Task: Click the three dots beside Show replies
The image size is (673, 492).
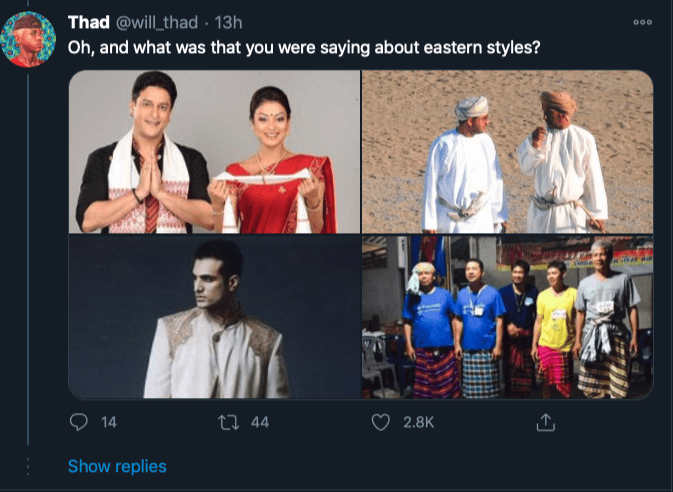Action: tap(29, 466)
